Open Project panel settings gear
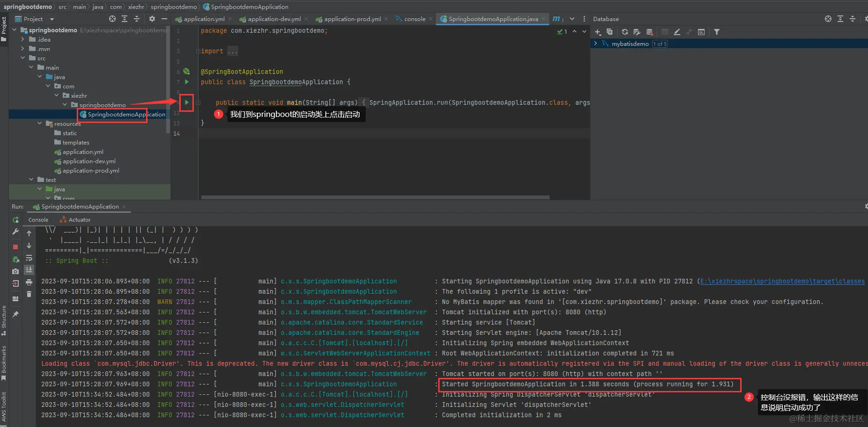This screenshot has width=868, height=427. pyautogui.click(x=152, y=19)
